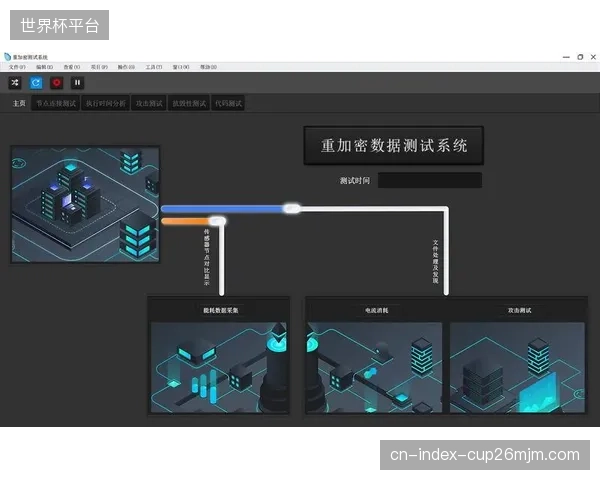The image size is (600, 480).
Task: Maximize the 重加密测试系统 window
Action: click(x=580, y=57)
